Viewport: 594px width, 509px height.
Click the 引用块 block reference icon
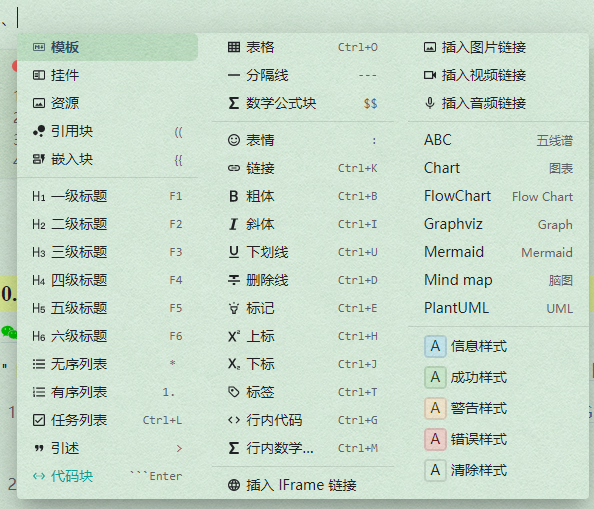click(39, 131)
